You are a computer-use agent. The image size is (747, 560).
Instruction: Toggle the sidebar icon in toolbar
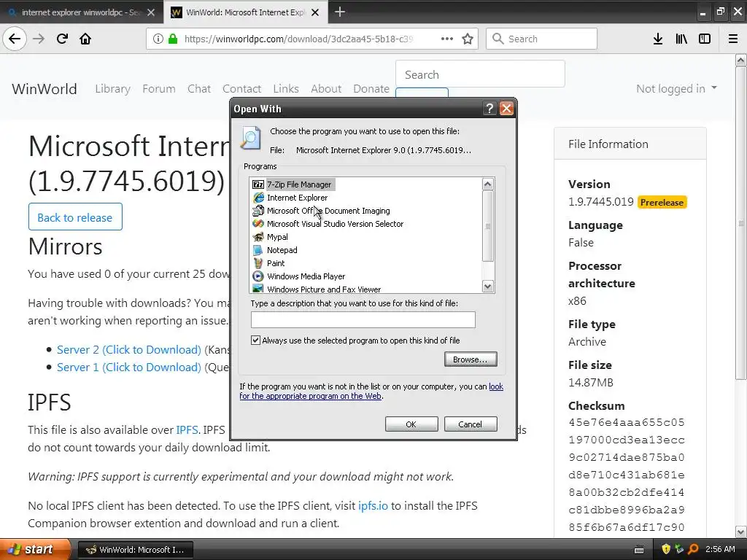pyautogui.click(x=705, y=39)
